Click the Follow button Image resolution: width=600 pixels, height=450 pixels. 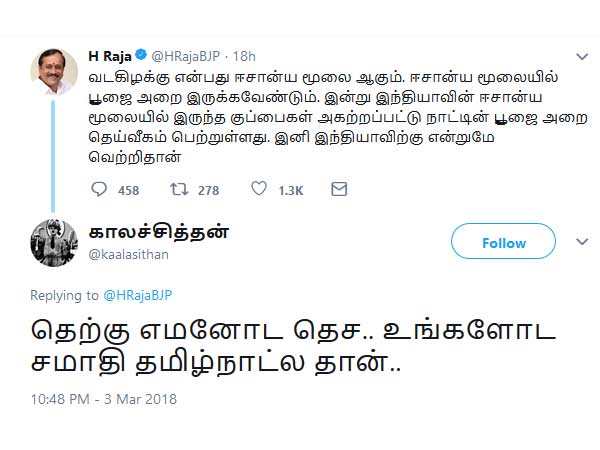click(x=503, y=243)
